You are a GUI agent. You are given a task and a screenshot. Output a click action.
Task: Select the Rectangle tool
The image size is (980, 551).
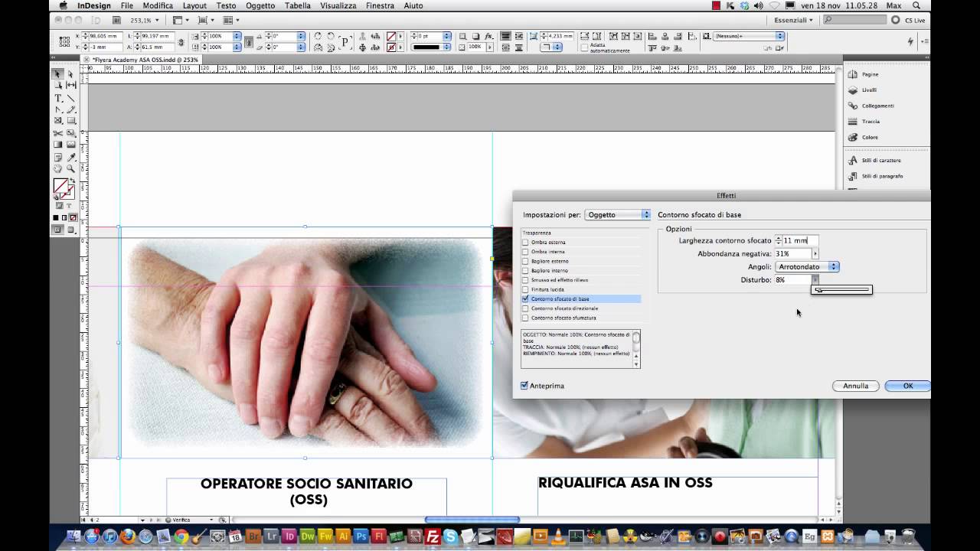[71, 121]
